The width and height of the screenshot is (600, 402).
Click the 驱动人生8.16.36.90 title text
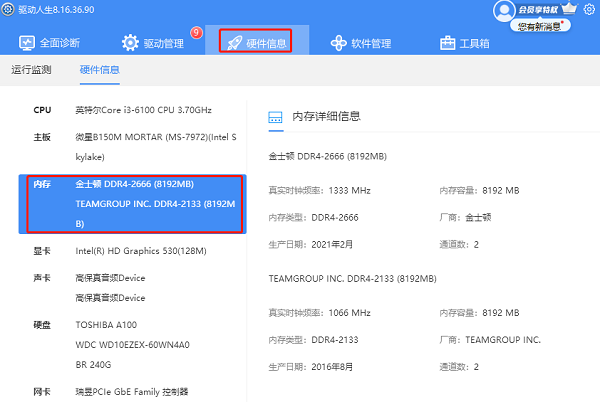pyautogui.click(x=56, y=10)
